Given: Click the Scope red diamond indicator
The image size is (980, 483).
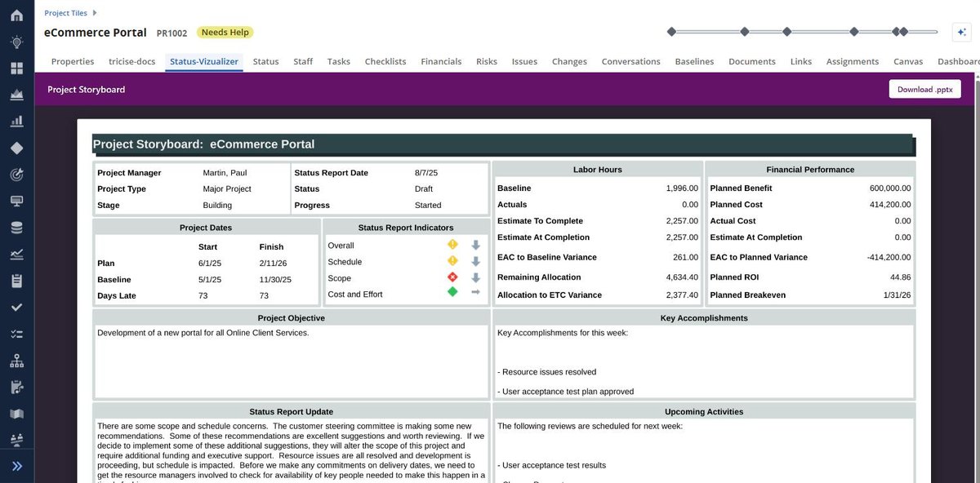Looking at the screenshot, I should (x=452, y=277).
